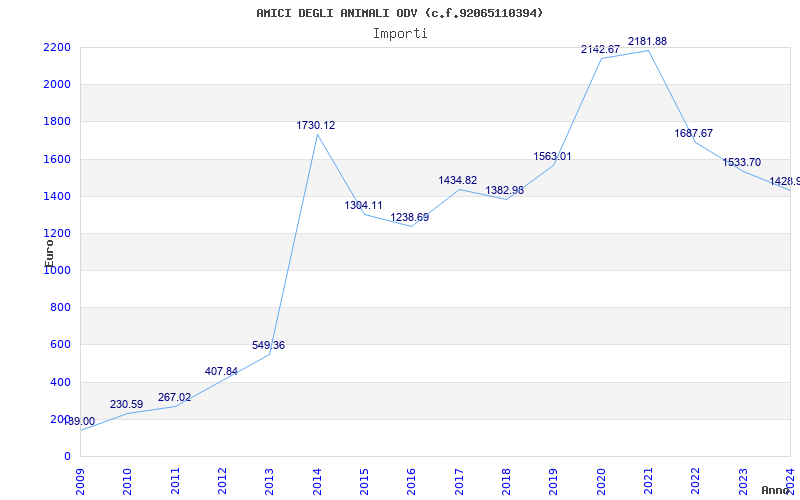The image size is (800, 500).
Task: Click the year 2010 axis label
Action: (127, 482)
